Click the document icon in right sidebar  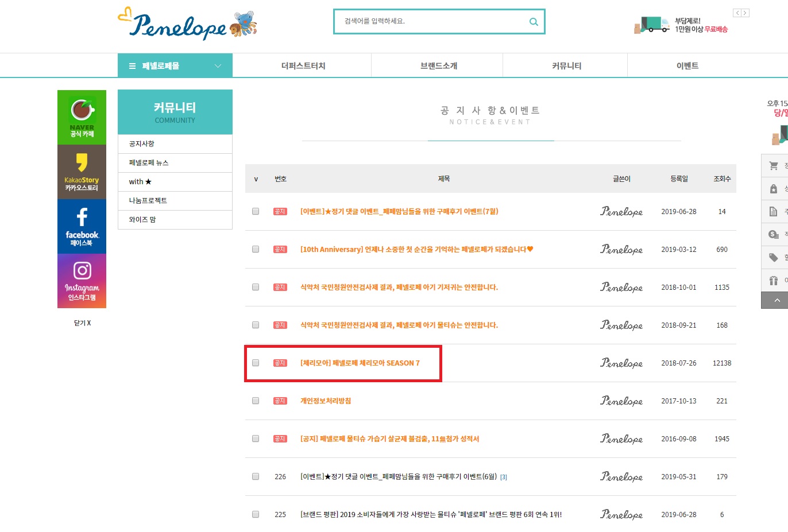[x=774, y=212]
